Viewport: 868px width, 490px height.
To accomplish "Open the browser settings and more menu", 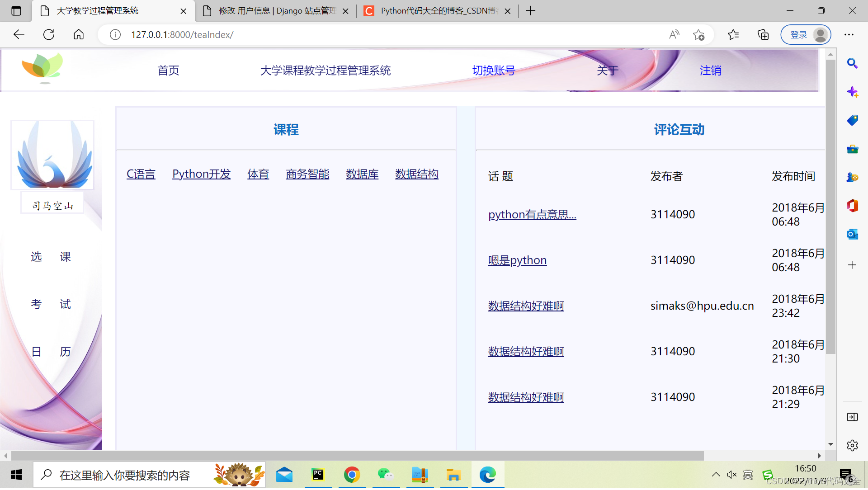I will coord(849,35).
